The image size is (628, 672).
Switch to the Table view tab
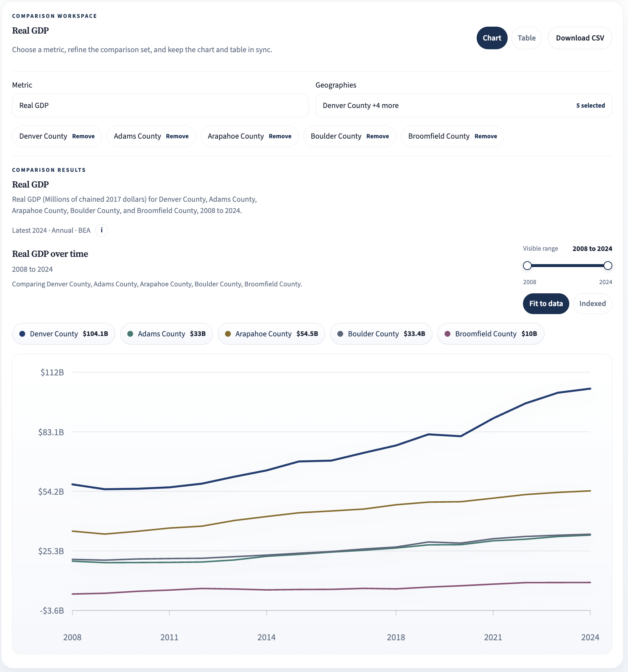[x=526, y=38]
